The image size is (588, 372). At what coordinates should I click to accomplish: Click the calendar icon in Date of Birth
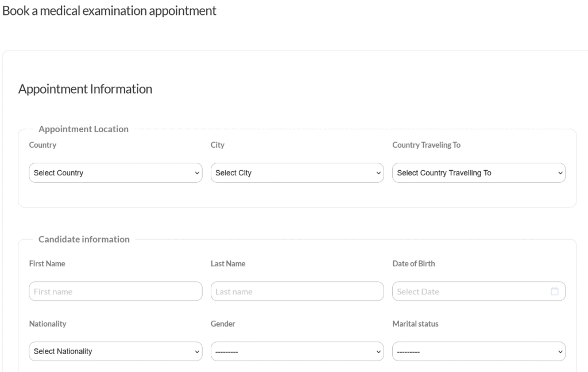pos(554,292)
